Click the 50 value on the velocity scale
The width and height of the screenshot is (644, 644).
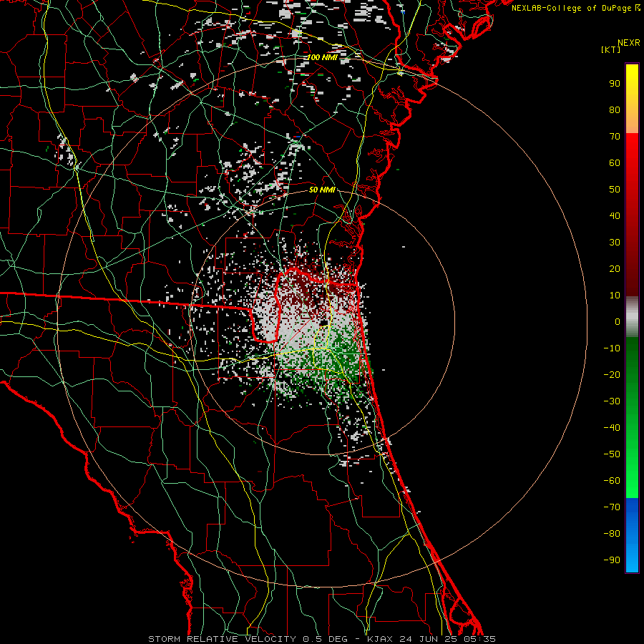point(615,190)
